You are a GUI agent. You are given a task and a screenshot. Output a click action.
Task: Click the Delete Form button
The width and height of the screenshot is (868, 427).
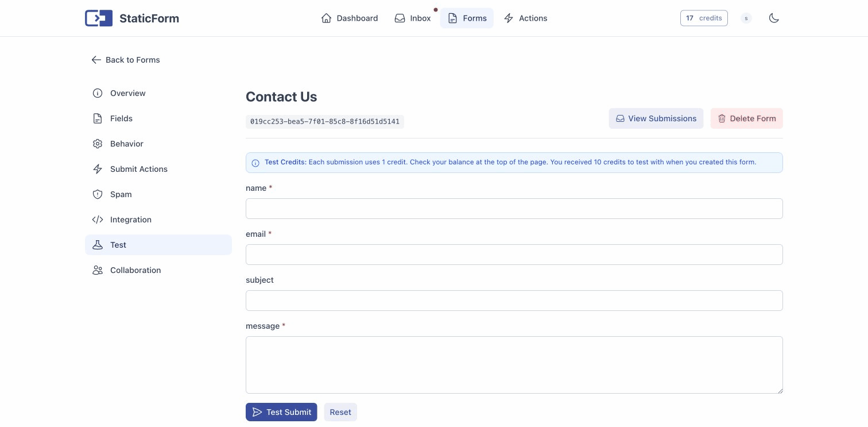point(746,118)
